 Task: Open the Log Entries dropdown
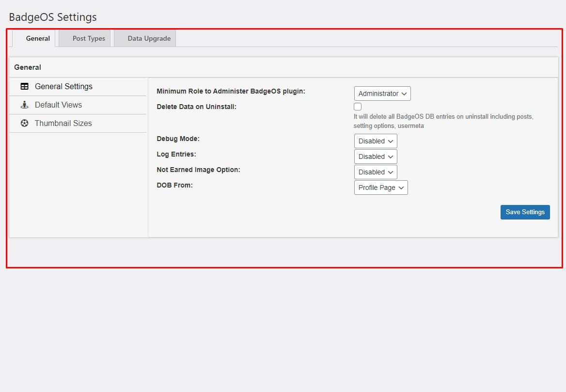(x=375, y=157)
